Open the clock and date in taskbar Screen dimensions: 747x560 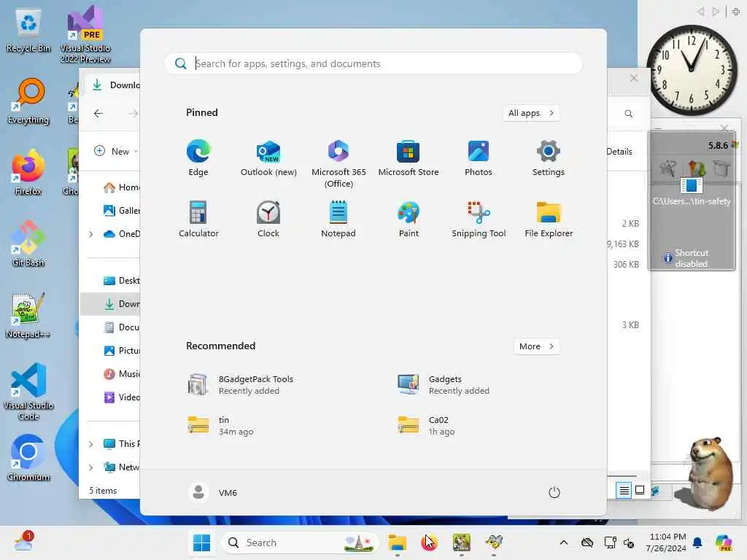point(667,542)
